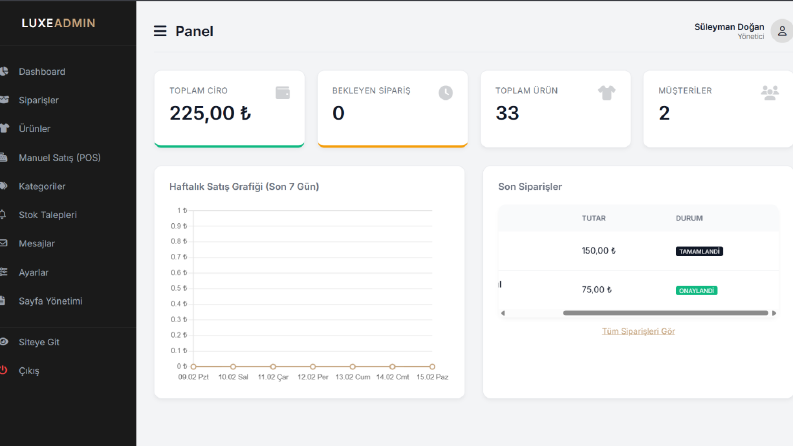The height and width of the screenshot is (446, 793).
Task: Click the Stok Talepleri bell icon
Action: click(3, 214)
